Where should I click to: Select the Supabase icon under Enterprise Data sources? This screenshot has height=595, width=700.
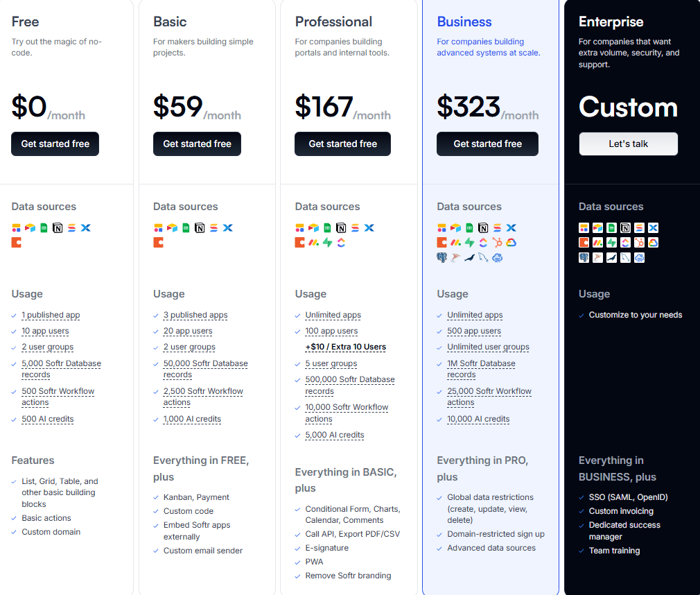[611, 242]
